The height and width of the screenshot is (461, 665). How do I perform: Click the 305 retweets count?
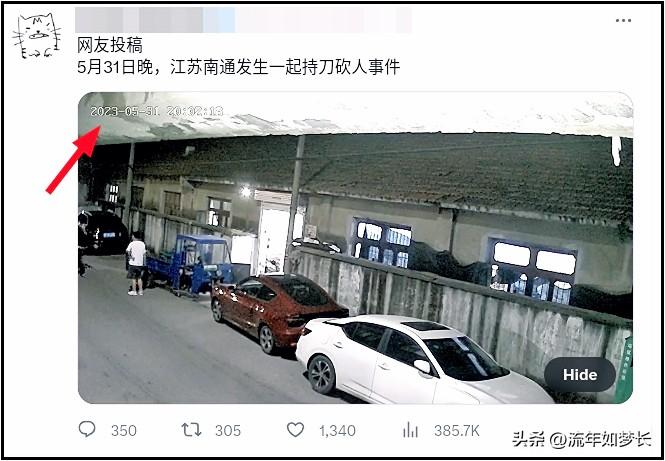click(x=228, y=431)
